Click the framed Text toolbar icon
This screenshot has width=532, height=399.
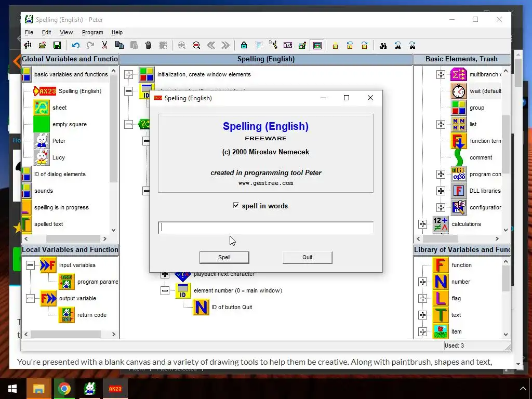(x=288, y=45)
